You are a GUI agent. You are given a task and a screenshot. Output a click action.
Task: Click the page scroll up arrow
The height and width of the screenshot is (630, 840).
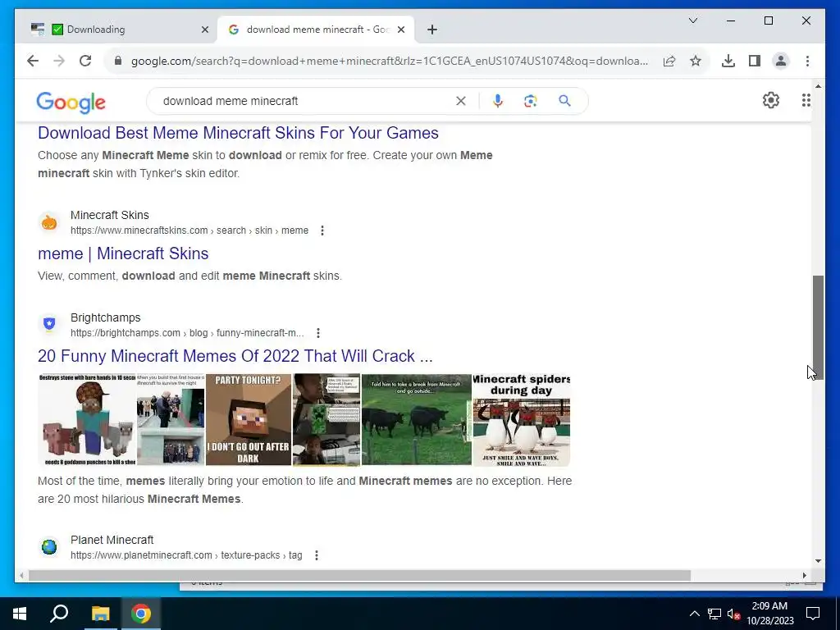(818, 85)
